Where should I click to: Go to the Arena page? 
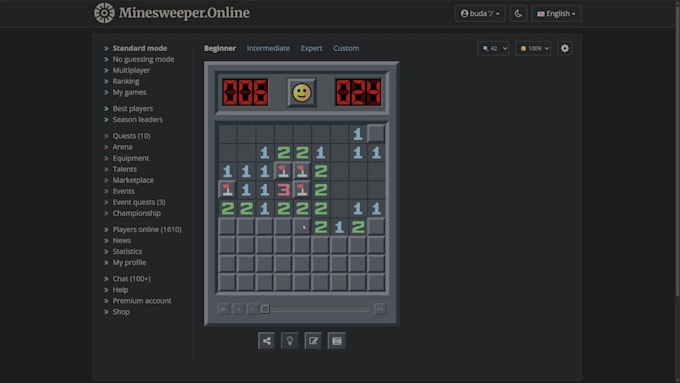pos(122,147)
